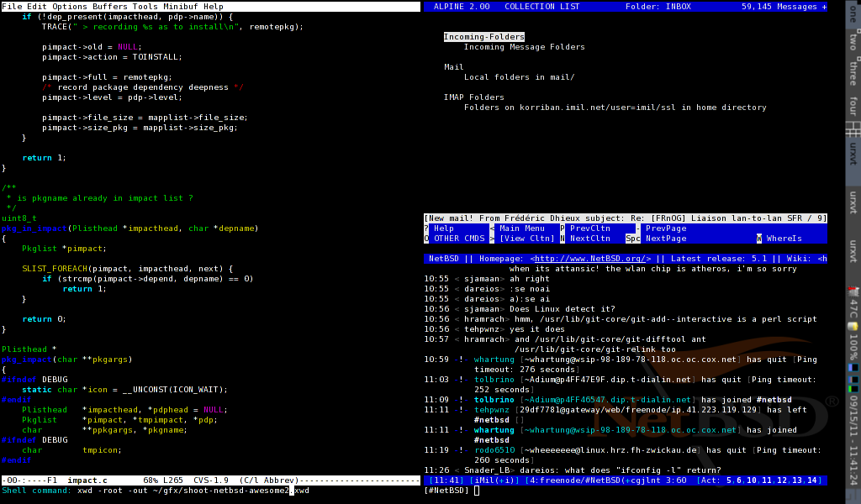Screen dimensions: 861x504
Task: Click the 'W' WhereIs command in Alpine
Action: [x=759, y=239]
